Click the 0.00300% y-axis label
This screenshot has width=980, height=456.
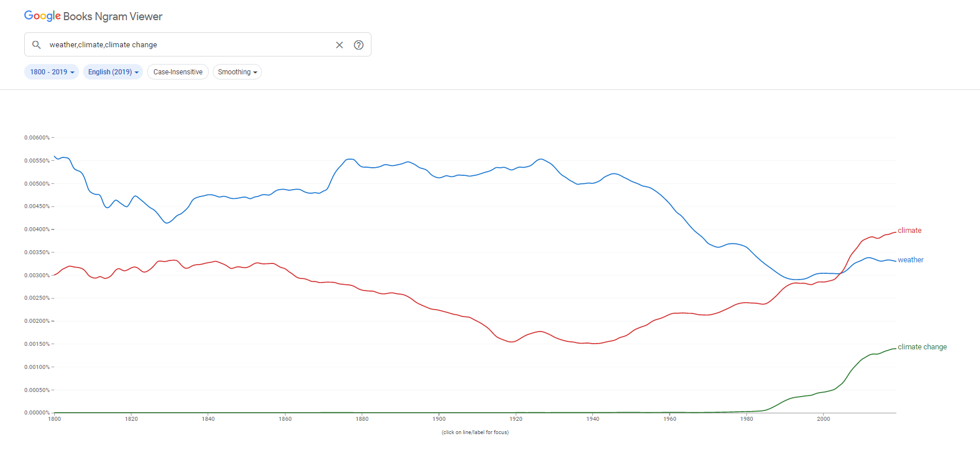point(37,276)
